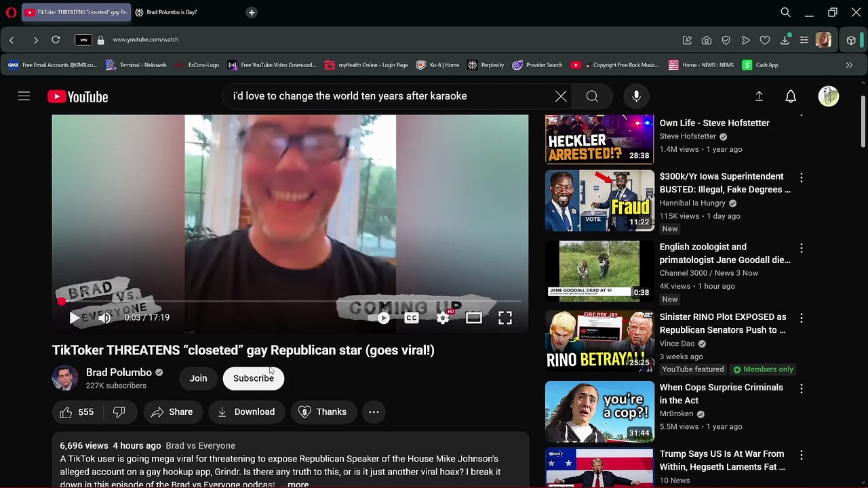
Task: Share this video
Action: [x=172, y=411]
